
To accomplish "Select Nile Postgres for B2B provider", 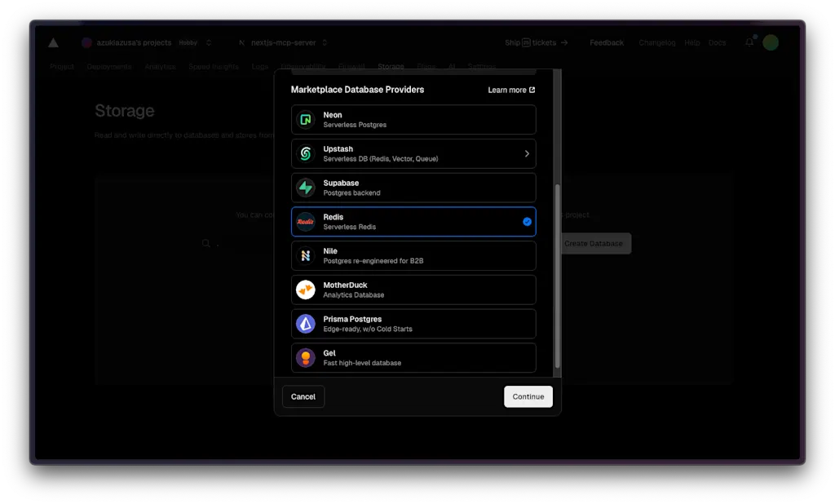I will pos(413,256).
